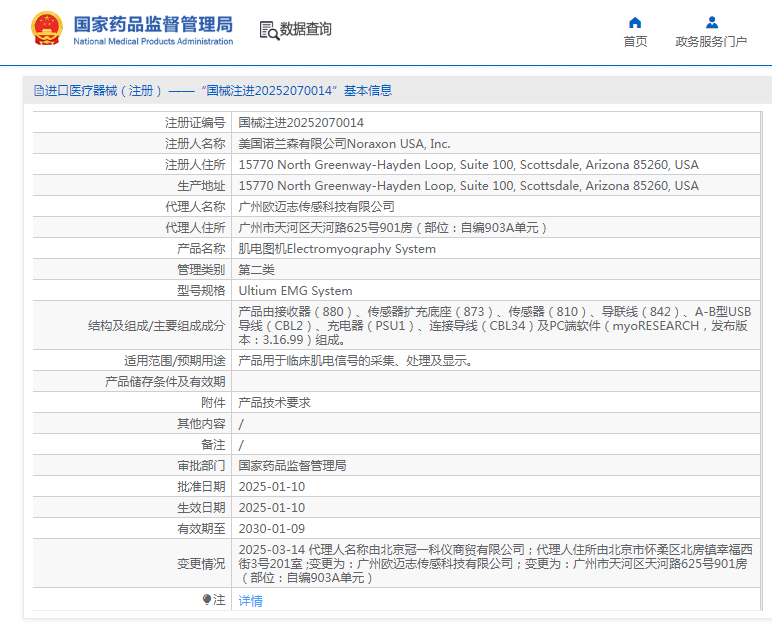This screenshot has height=628, width=772.
Task: Click the bullet icon beside 注
Action: pos(207,599)
